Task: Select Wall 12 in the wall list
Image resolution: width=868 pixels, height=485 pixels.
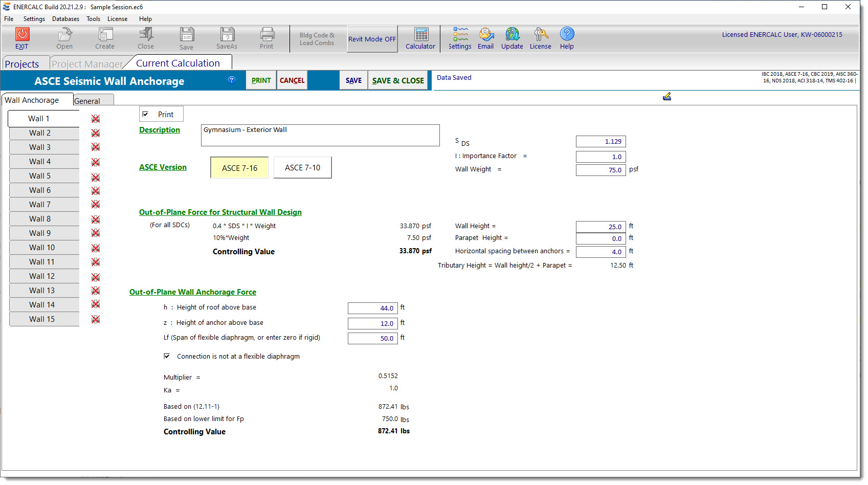Action: click(44, 276)
